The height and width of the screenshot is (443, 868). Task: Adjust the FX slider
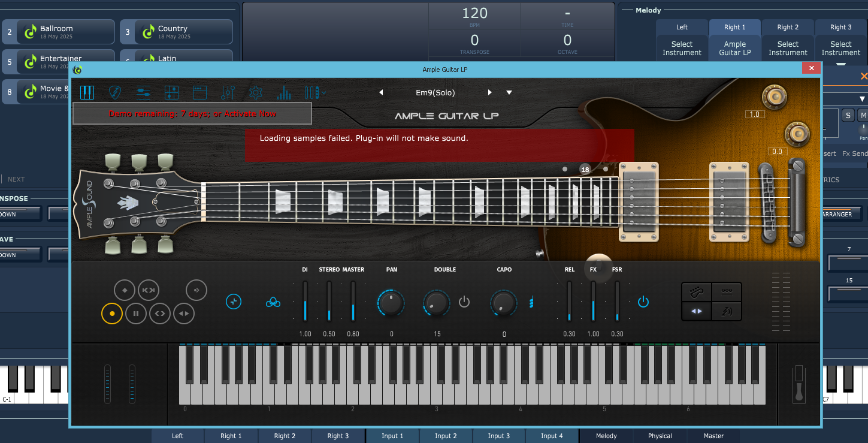click(x=593, y=301)
